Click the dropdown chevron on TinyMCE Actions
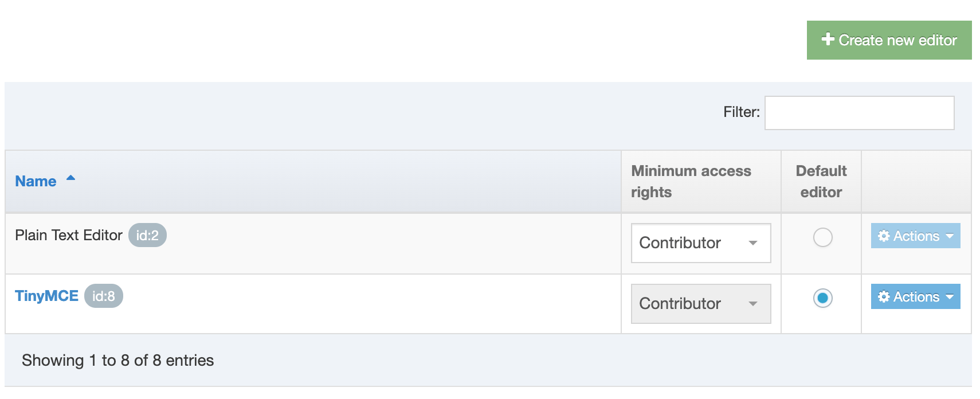Viewport: 980px width, 399px height. click(948, 297)
